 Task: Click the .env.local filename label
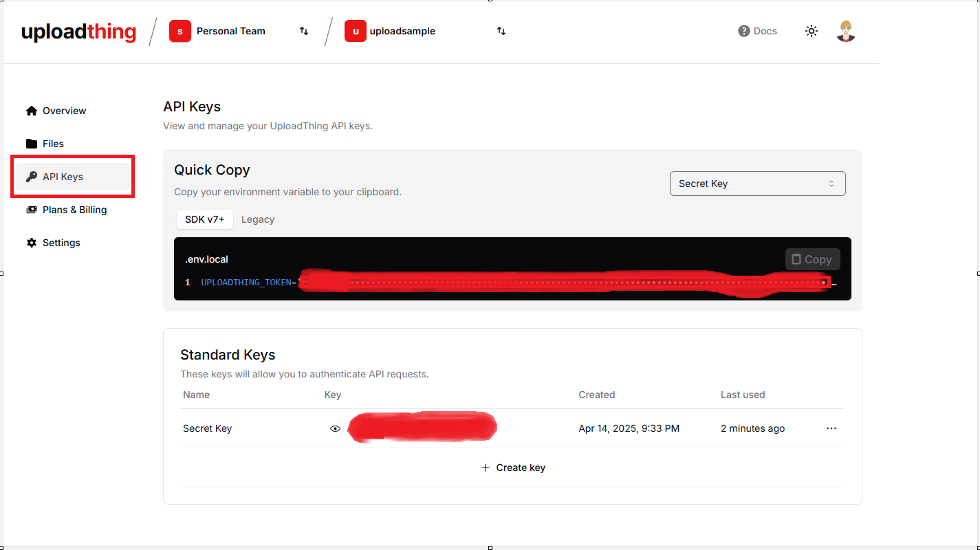coord(206,259)
